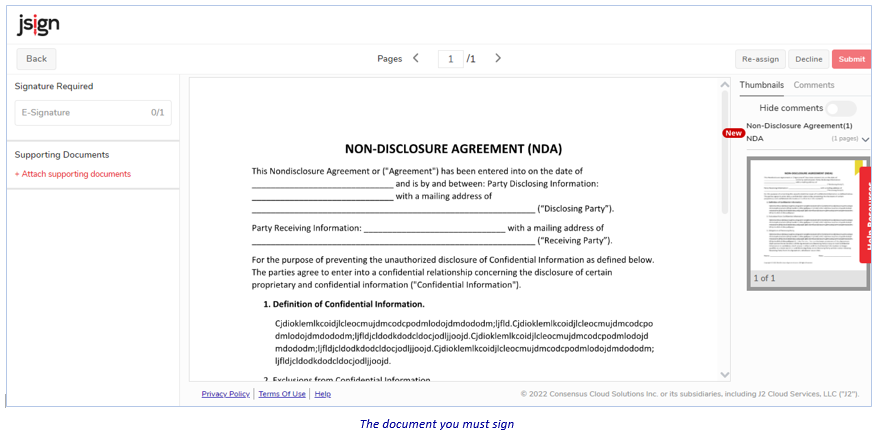Switch to the Comments tab
878x437 pixels.
814,85
